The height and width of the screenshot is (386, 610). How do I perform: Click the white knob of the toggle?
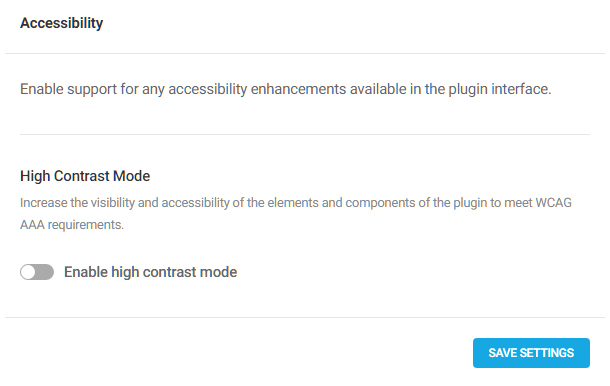click(x=28, y=272)
